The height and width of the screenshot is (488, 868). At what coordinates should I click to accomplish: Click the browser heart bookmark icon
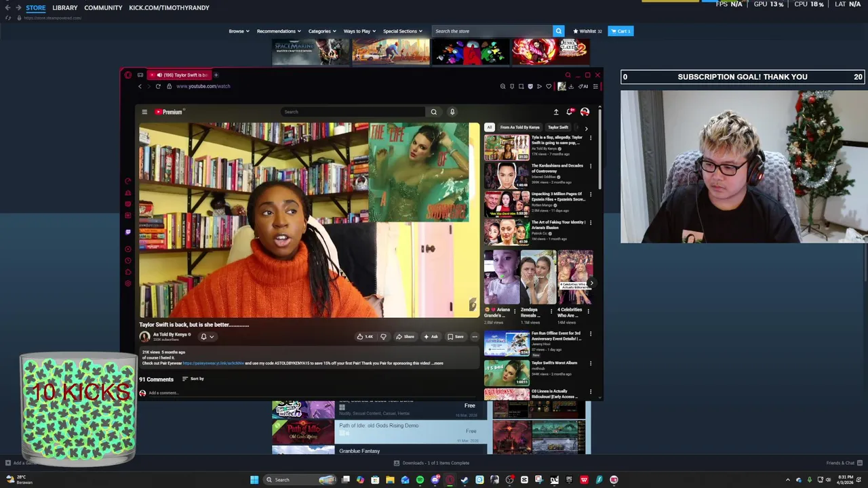click(x=549, y=86)
